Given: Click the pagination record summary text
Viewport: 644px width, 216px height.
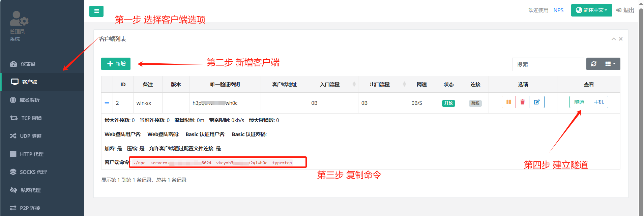Looking at the screenshot, I should coord(144,180).
